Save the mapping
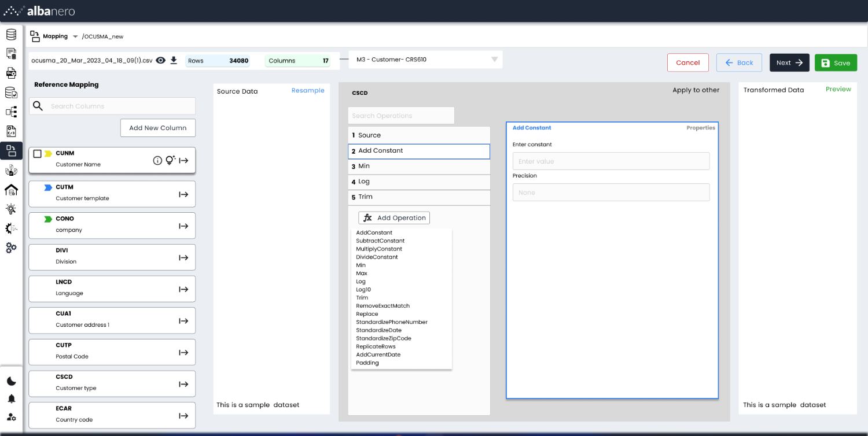The width and height of the screenshot is (868, 436). tap(836, 62)
